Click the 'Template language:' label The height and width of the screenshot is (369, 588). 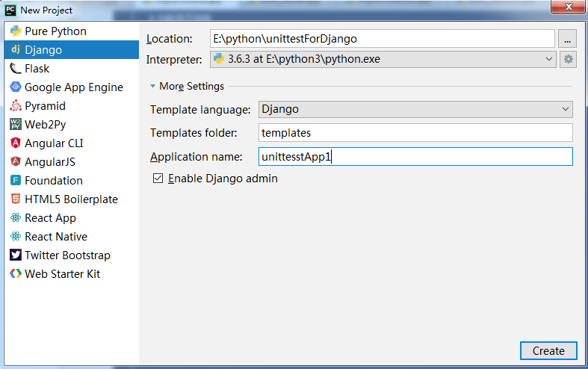[x=200, y=110]
